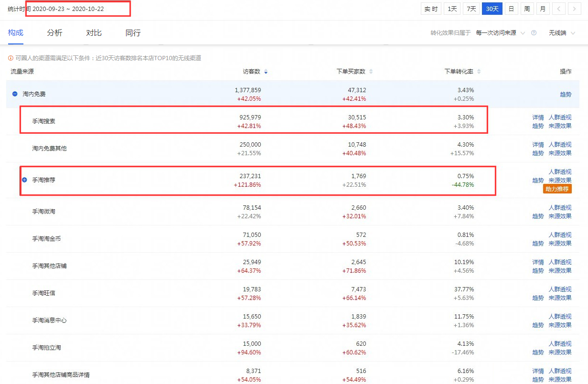Viewport: 588px width, 384px height.
Task: Click the help question mark icon
Action: click(534, 33)
